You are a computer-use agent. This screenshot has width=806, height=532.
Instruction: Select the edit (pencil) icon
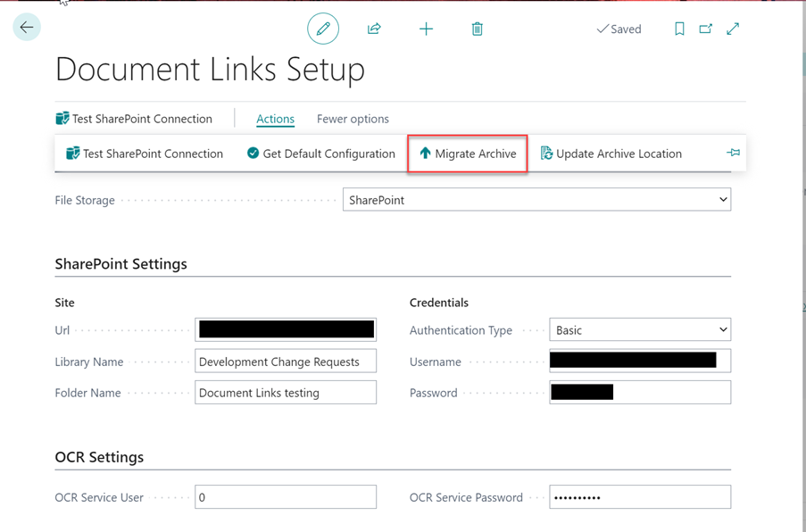(323, 28)
